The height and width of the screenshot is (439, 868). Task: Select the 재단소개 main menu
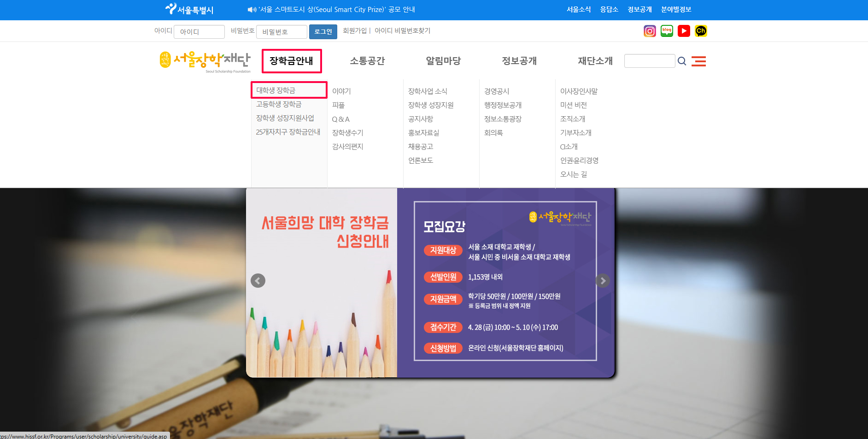pyautogui.click(x=595, y=61)
